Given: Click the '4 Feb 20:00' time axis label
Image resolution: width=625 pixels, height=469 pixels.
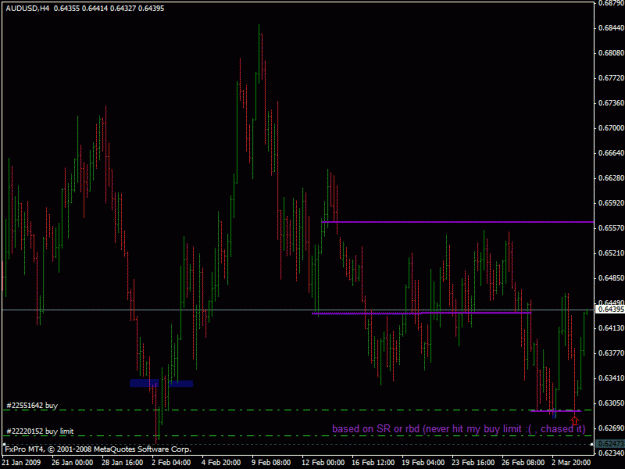Looking at the screenshot, I should click(x=221, y=462).
